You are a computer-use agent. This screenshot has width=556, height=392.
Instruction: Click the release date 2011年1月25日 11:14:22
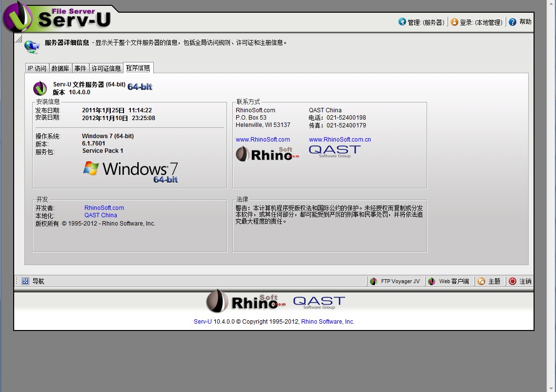(x=117, y=110)
